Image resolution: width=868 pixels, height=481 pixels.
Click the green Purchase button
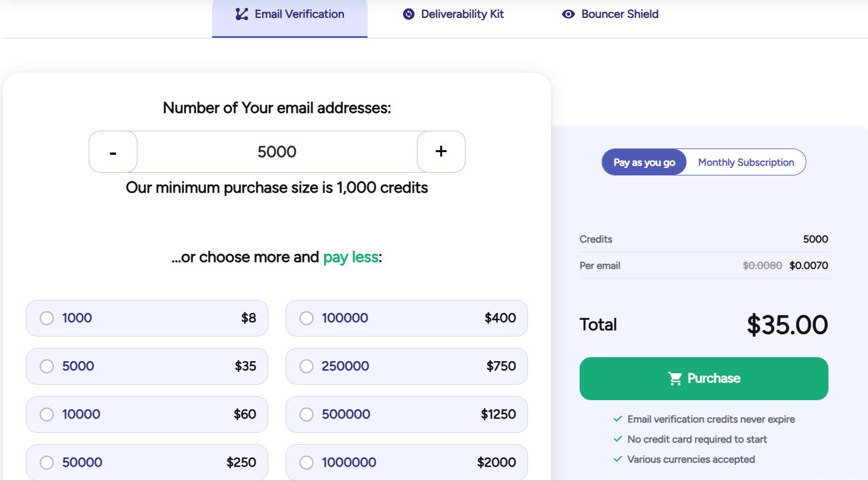[x=703, y=378]
